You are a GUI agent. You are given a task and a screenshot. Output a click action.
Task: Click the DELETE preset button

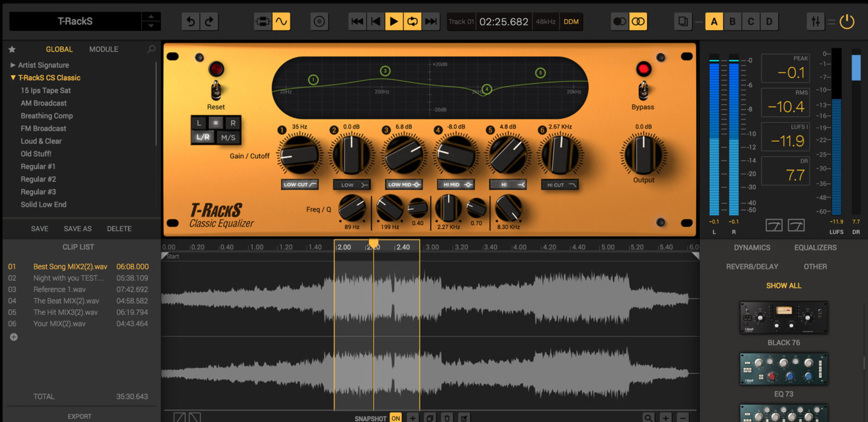119,229
